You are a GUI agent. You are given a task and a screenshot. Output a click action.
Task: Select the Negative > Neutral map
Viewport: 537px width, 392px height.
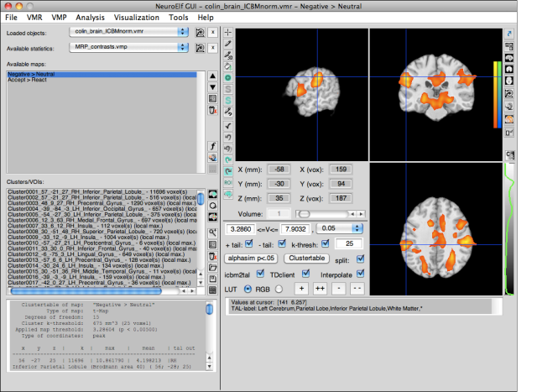pos(102,74)
